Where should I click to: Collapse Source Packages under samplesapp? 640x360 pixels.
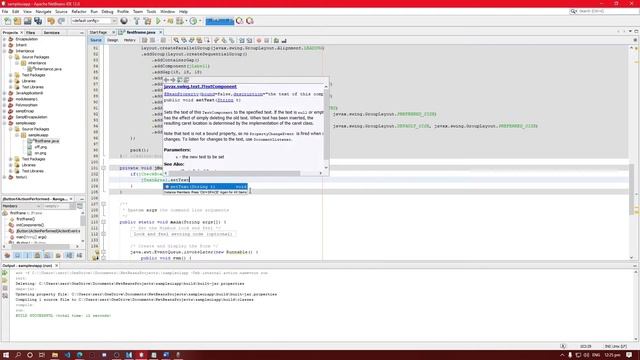click(x=11, y=129)
